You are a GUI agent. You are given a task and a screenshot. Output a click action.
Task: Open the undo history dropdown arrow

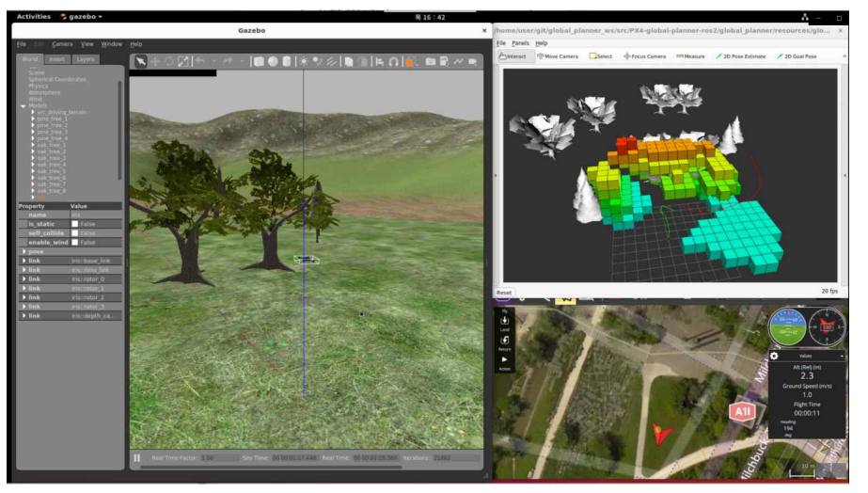click(213, 61)
